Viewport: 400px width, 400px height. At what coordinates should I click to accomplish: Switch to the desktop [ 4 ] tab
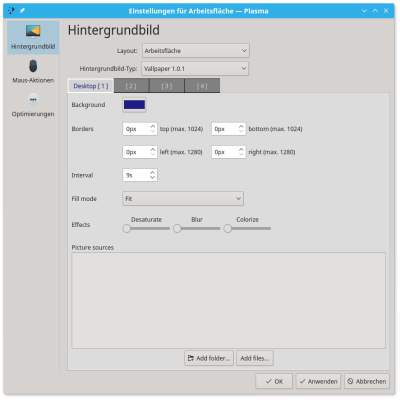tap(202, 86)
